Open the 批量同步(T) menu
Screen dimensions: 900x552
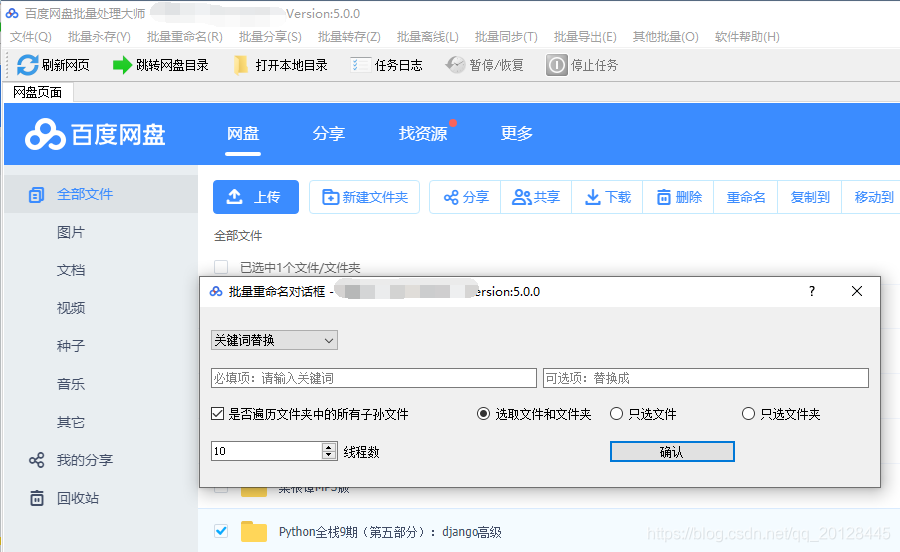(506, 37)
